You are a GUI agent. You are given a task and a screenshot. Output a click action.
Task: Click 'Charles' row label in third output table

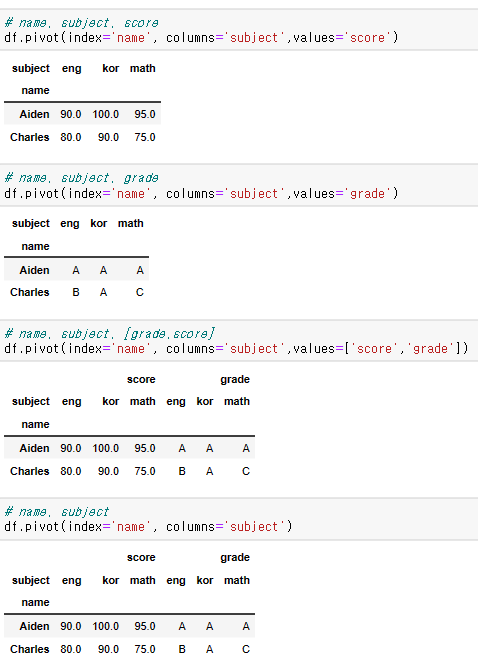tap(30, 471)
